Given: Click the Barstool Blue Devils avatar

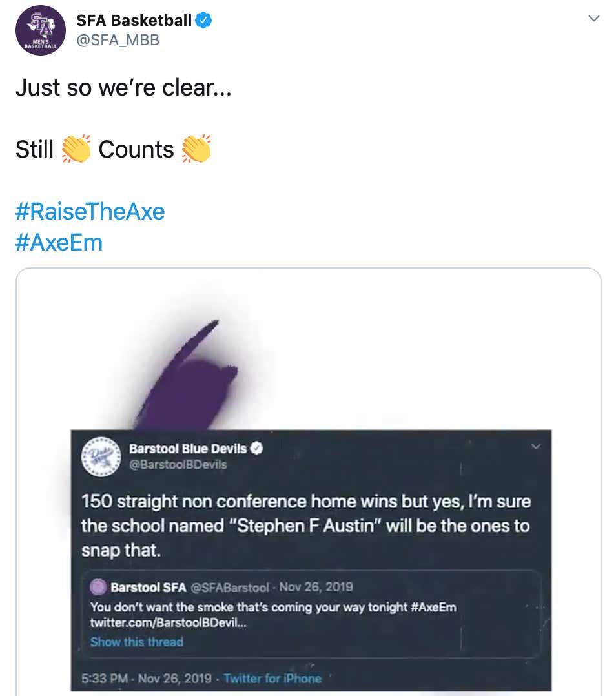Looking at the screenshot, I should click(x=101, y=456).
